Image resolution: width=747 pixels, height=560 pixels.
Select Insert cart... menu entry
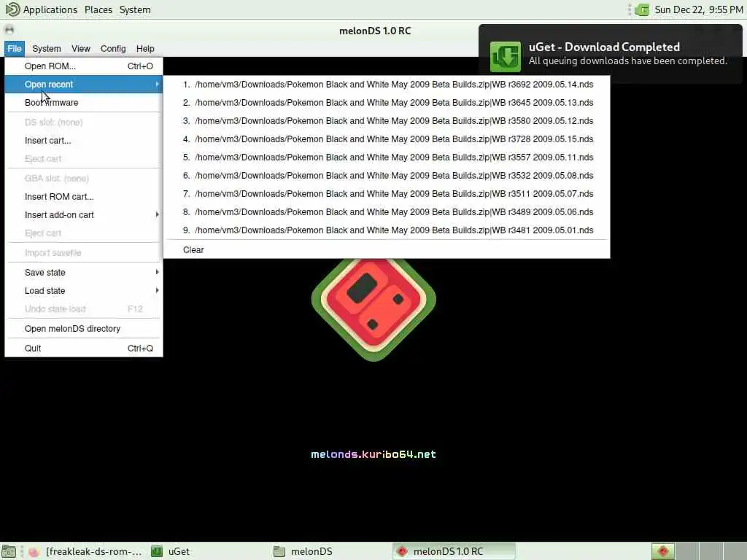tap(84, 141)
